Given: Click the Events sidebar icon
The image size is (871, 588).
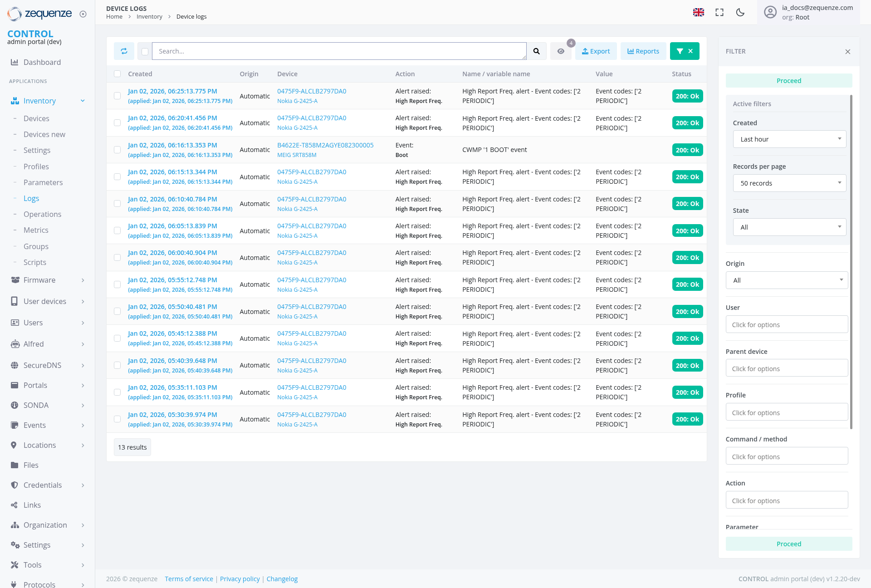Looking at the screenshot, I should 15,425.
